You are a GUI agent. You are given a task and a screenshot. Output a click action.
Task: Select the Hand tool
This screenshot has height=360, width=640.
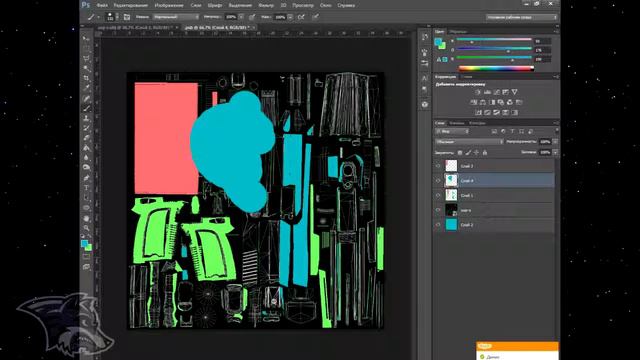[x=86, y=218]
